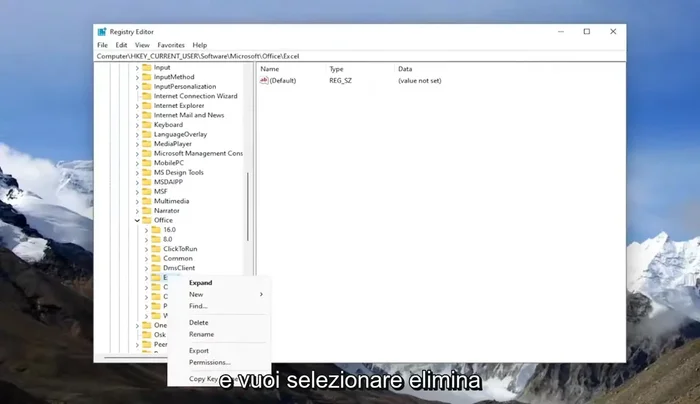
Task: Select the Internet Connection Wizard folder icon
Action: (x=146, y=96)
